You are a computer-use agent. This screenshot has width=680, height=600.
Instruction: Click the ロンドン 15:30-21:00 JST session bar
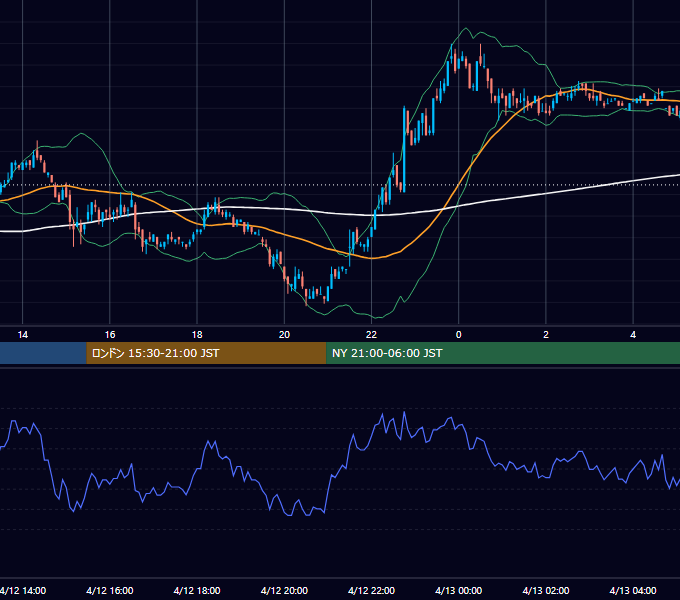pos(206,353)
